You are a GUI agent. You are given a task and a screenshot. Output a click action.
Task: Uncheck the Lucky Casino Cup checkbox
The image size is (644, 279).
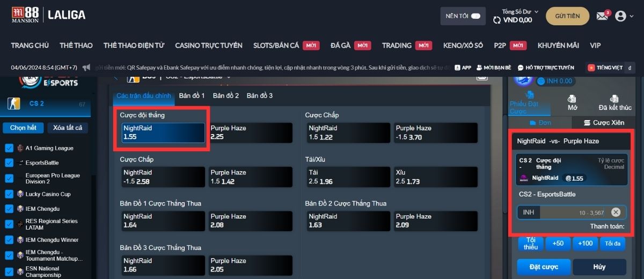(9, 194)
